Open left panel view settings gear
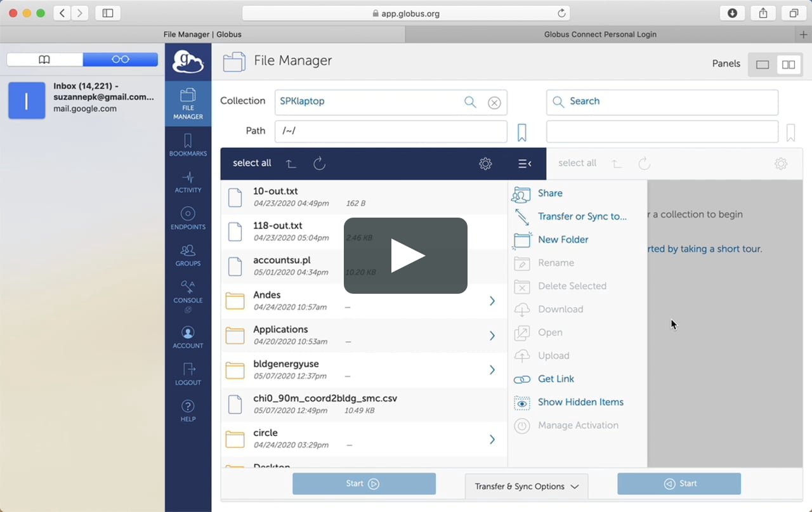Image resolution: width=812 pixels, height=512 pixels. pyautogui.click(x=485, y=164)
